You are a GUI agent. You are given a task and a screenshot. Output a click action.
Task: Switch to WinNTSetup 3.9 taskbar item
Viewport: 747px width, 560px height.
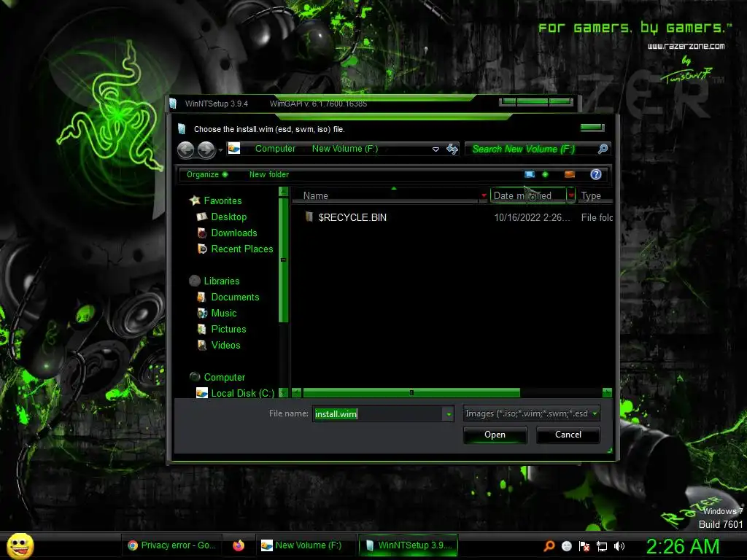point(409,545)
